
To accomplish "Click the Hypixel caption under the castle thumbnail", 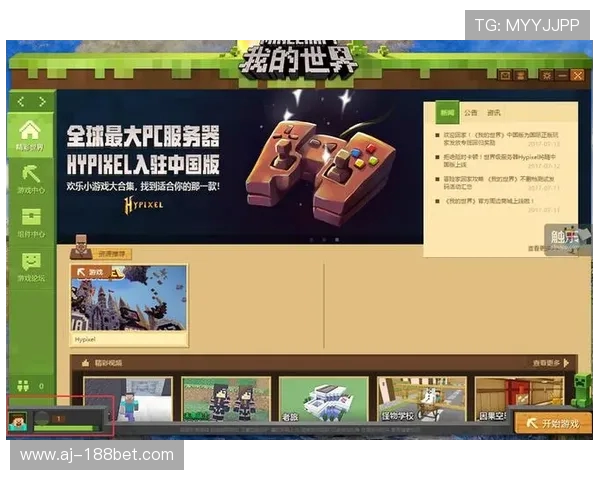I will (x=85, y=340).
